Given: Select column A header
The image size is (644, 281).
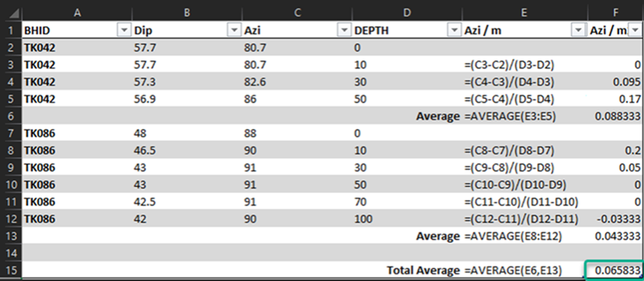Looking at the screenshot, I should pyautogui.click(x=76, y=13).
